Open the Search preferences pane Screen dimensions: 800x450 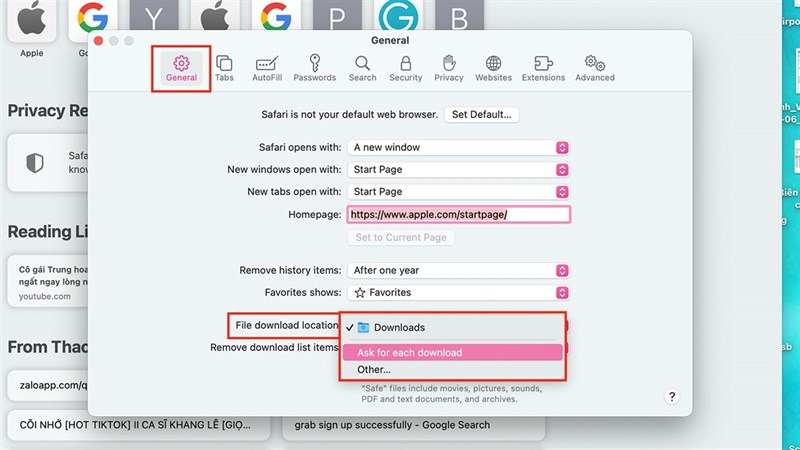tap(362, 68)
